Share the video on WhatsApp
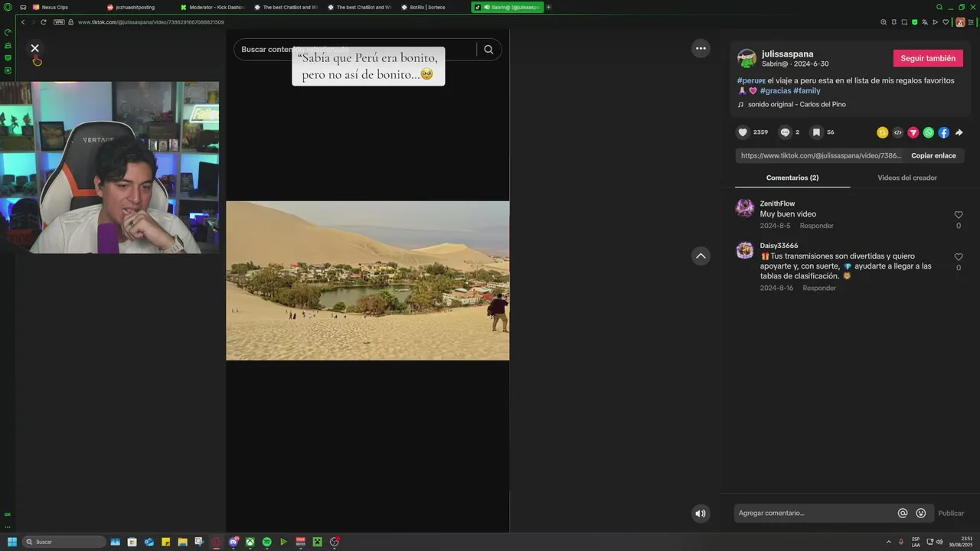This screenshot has width=980, height=551. click(929, 132)
